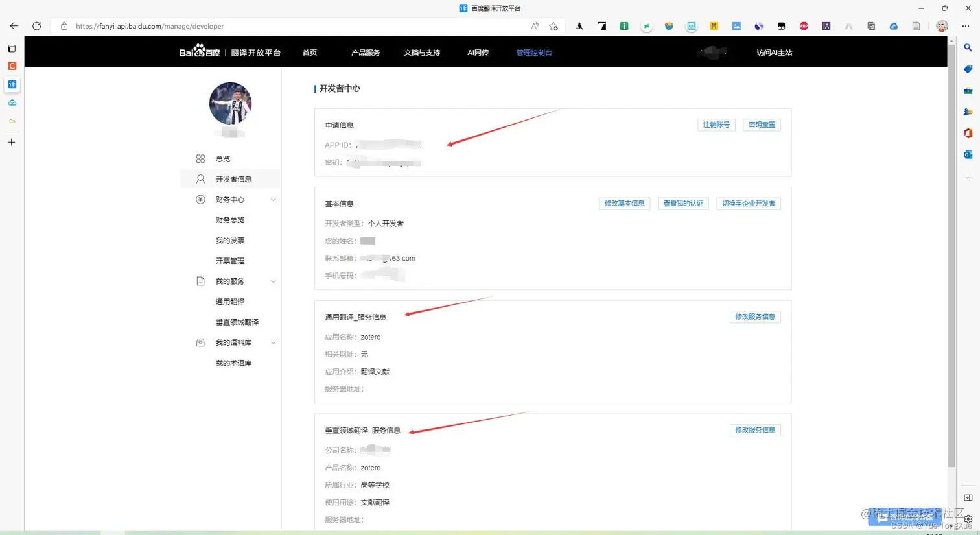This screenshot has width=980, height=535.
Task: Click the page reload icon
Action: [x=37, y=26]
